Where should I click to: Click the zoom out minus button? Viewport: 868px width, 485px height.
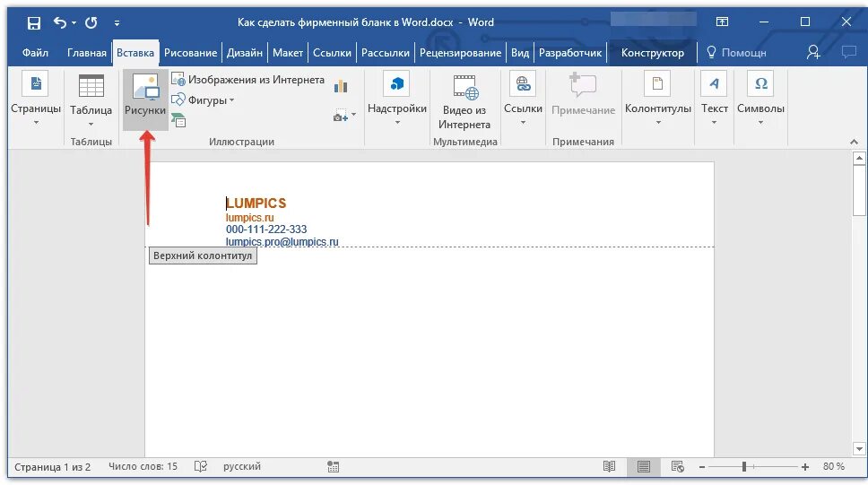click(702, 467)
